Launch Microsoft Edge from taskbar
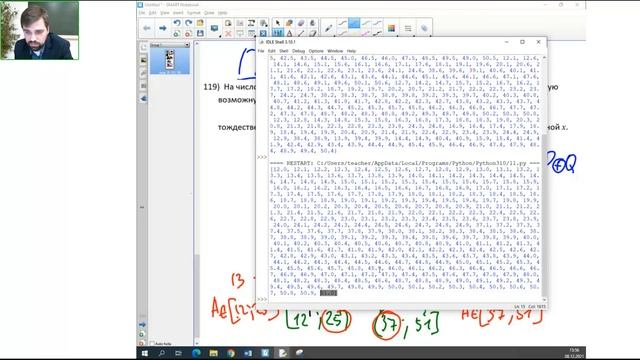The height and width of the screenshot is (360, 640). [x=196, y=353]
